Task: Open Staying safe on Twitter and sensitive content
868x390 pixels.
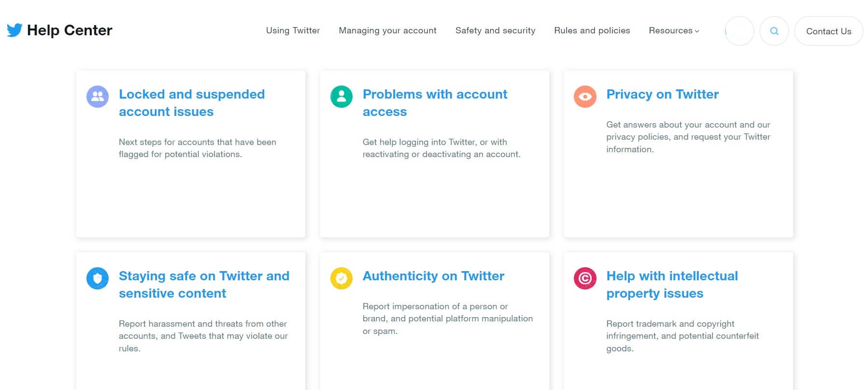Action: 204,285
